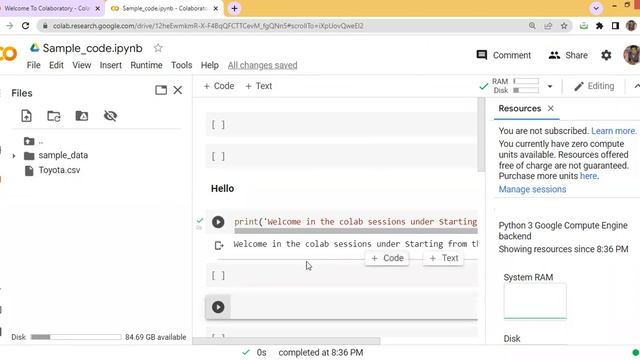Open Colab settings gear

(606, 55)
